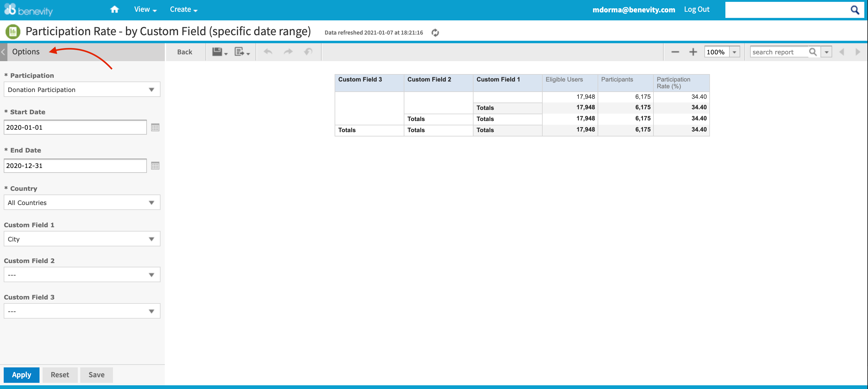Go to the Benevity home icon

[x=115, y=10]
